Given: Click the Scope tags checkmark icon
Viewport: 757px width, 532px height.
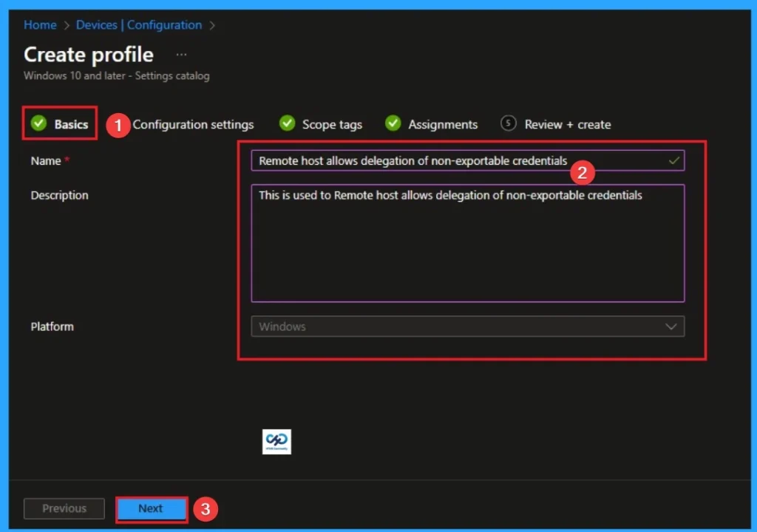Looking at the screenshot, I should (287, 124).
